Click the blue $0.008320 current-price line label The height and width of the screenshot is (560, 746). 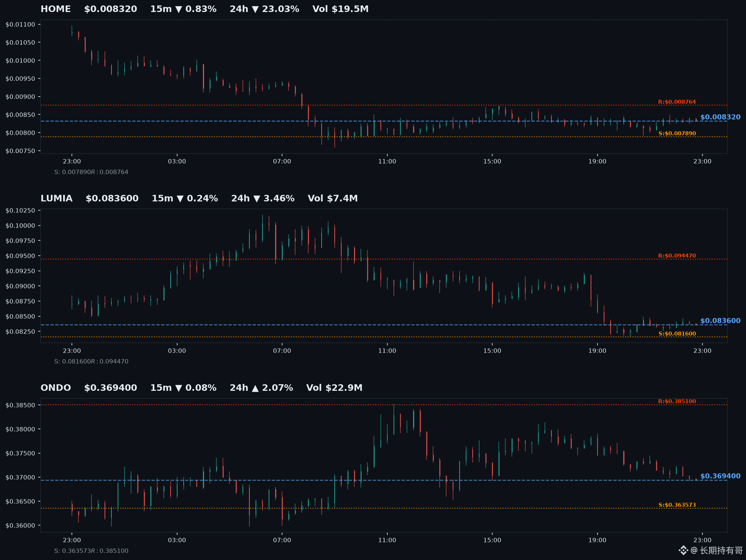720,117
